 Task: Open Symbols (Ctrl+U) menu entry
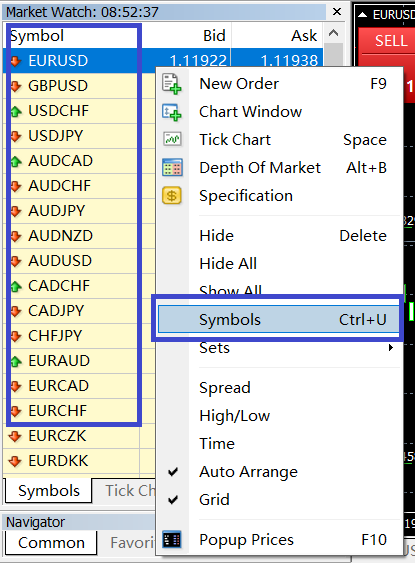pos(279,320)
